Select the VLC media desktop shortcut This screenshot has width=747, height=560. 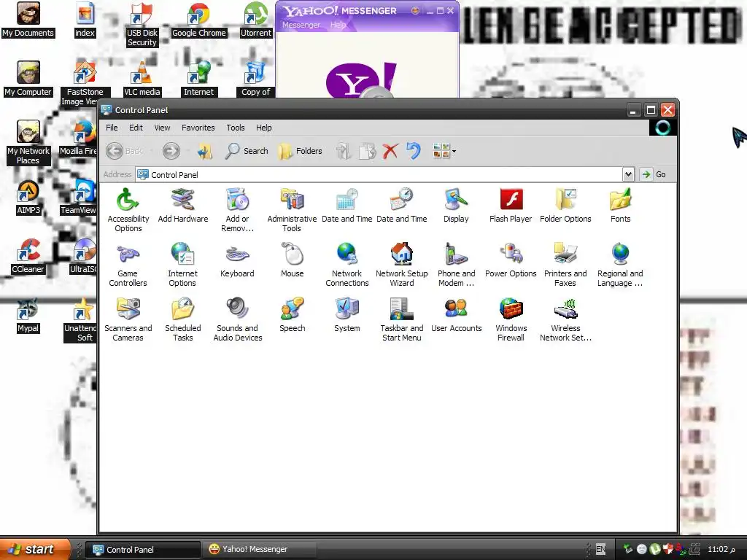[x=142, y=79]
